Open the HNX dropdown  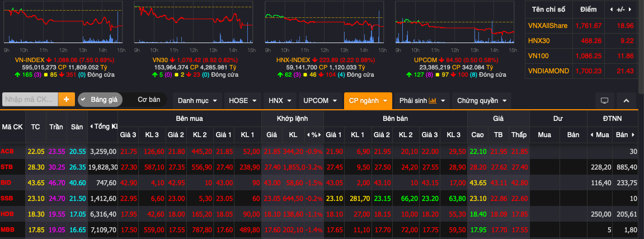click(x=280, y=101)
